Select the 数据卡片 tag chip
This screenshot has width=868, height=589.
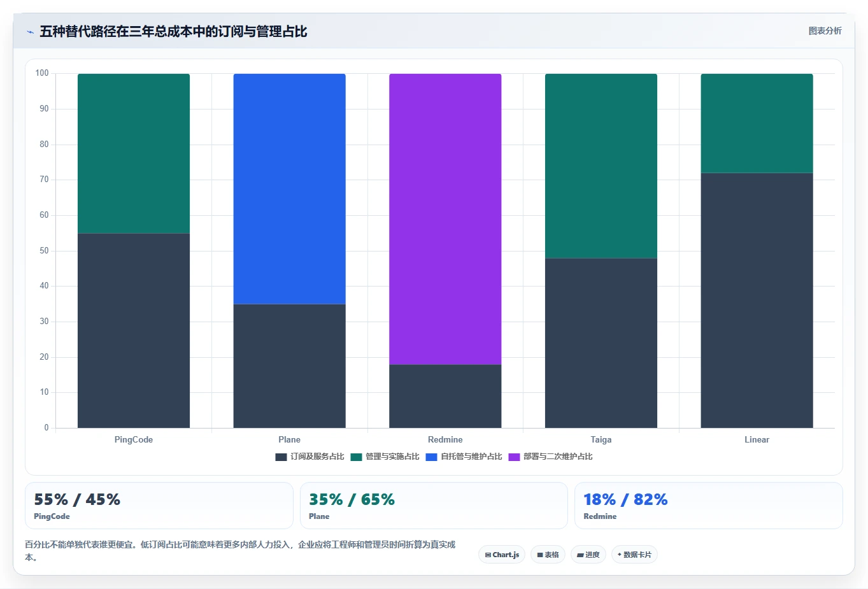[634, 555]
